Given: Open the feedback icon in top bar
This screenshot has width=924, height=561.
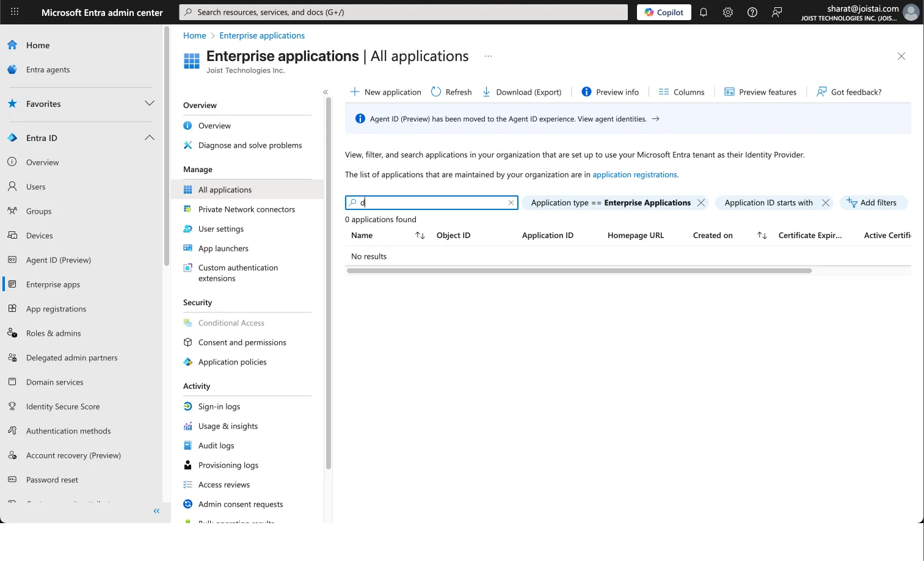Looking at the screenshot, I should [777, 12].
